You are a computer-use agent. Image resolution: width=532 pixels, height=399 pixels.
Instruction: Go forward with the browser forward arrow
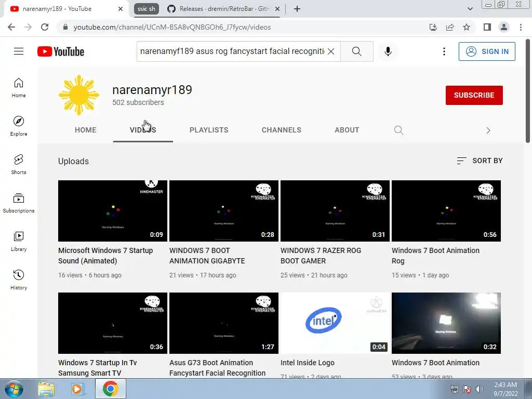(28, 27)
